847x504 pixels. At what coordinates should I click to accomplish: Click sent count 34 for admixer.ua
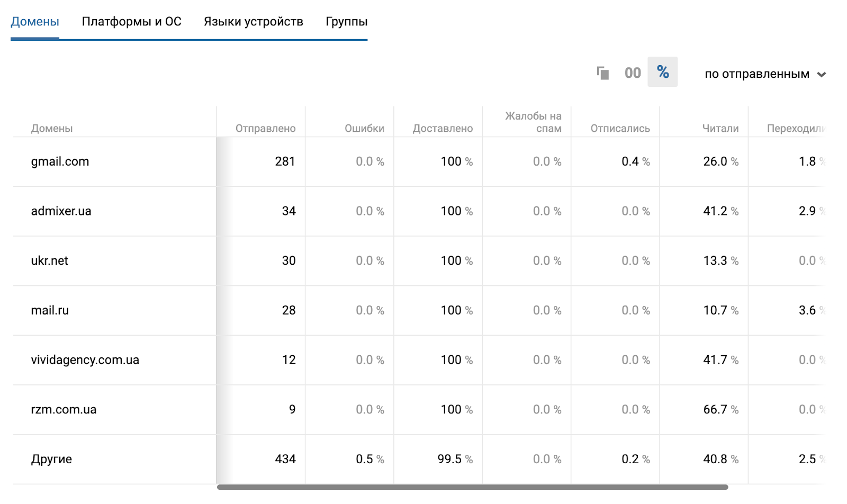[289, 211]
